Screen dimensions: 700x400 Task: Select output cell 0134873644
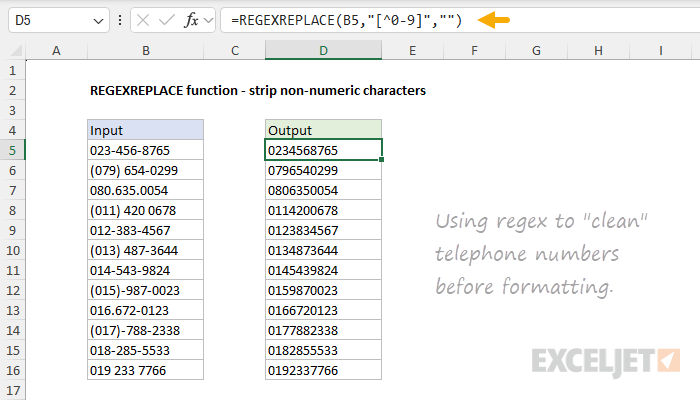click(324, 250)
